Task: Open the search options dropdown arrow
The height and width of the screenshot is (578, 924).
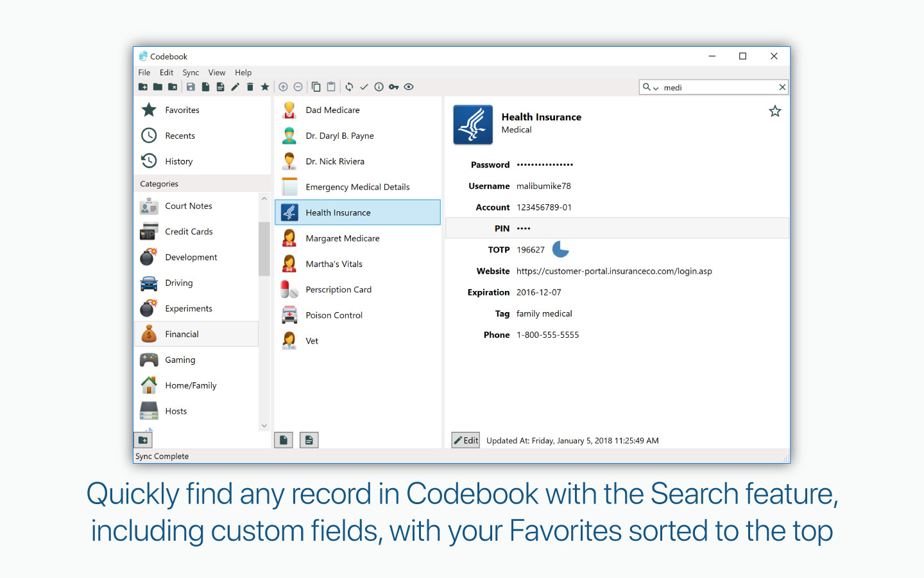Action: coord(656,88)
